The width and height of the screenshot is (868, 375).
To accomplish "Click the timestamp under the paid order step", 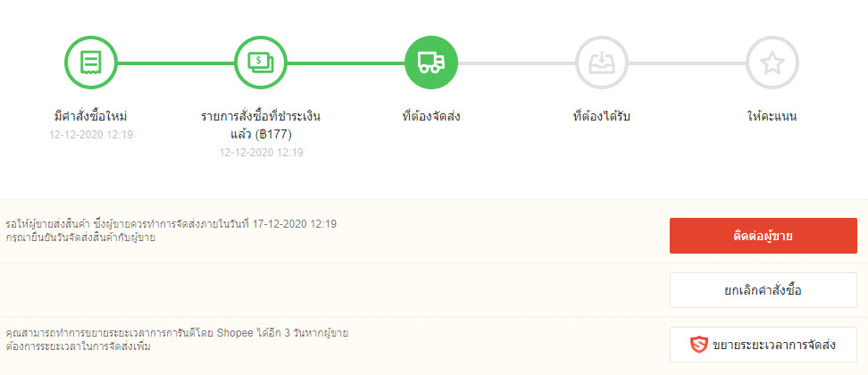I will [261, 153].
